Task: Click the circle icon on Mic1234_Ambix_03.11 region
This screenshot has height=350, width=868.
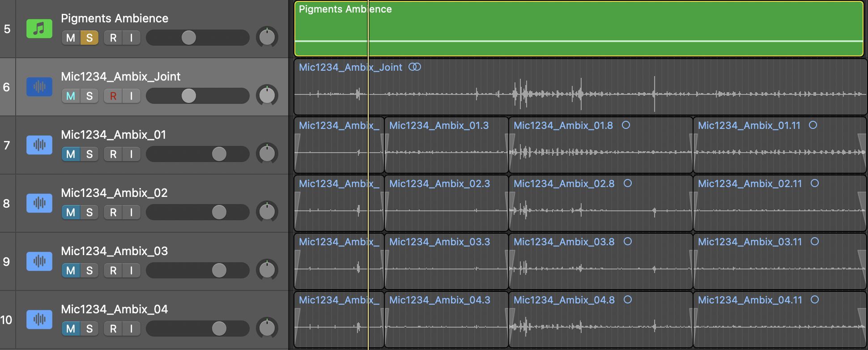Action: click(815, 242)
